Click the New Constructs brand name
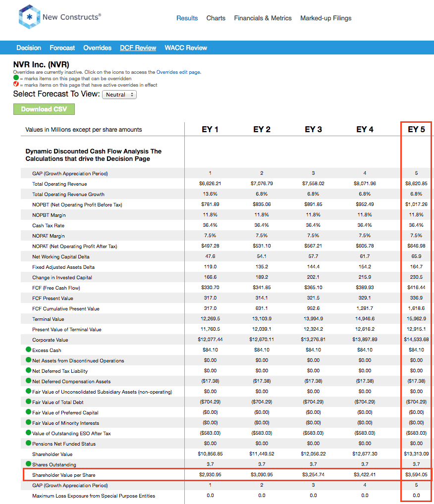The height and width of the screenshot is (504, 434). tap(72, 17)
